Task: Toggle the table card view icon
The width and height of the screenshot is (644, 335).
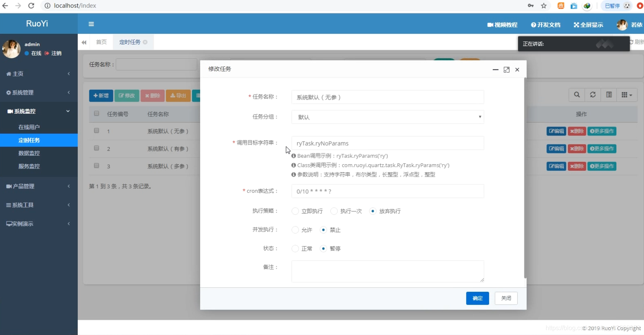Action: [x=609, y=95]
